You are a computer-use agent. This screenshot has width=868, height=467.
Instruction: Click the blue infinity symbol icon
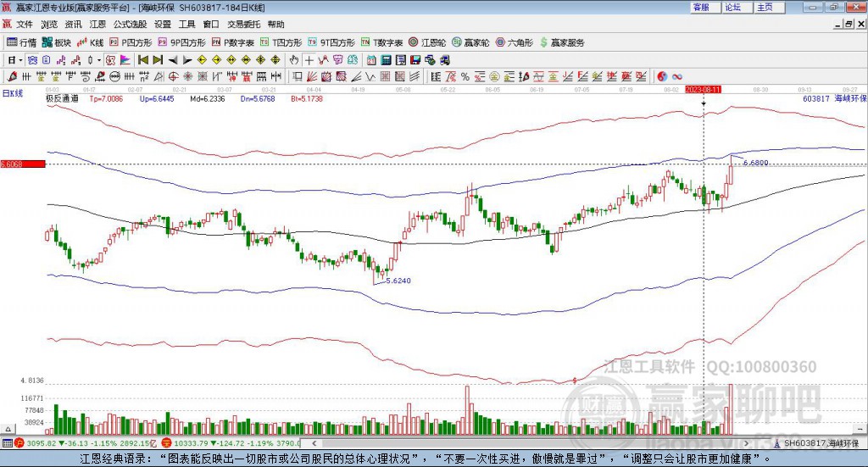(677, 76)
